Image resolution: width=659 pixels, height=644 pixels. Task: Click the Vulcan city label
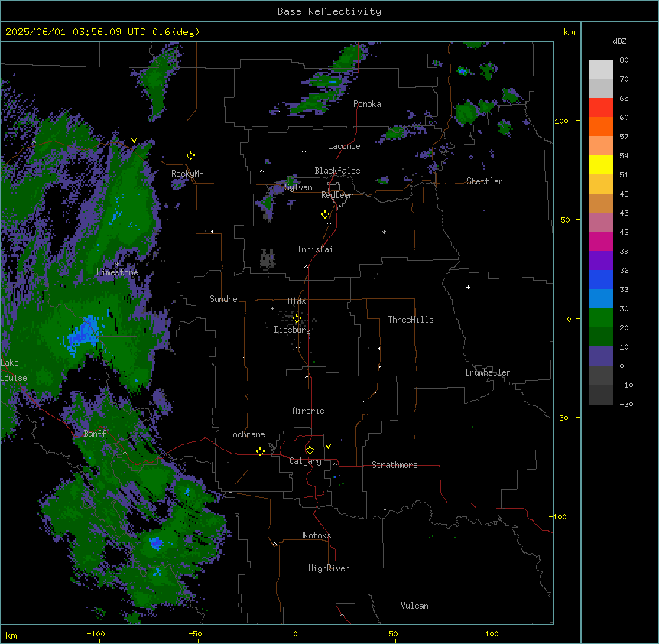pyautogui.click(x=414, y=606)
